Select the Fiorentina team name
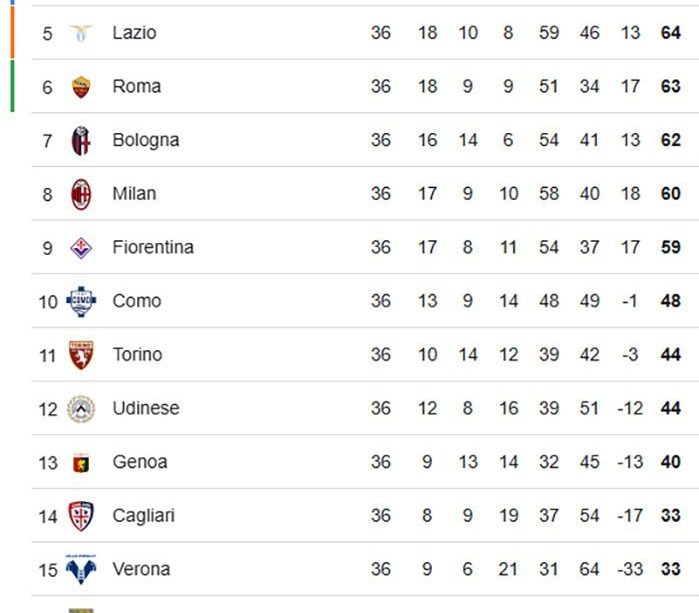699x613 pixels. tap(153, 247)
